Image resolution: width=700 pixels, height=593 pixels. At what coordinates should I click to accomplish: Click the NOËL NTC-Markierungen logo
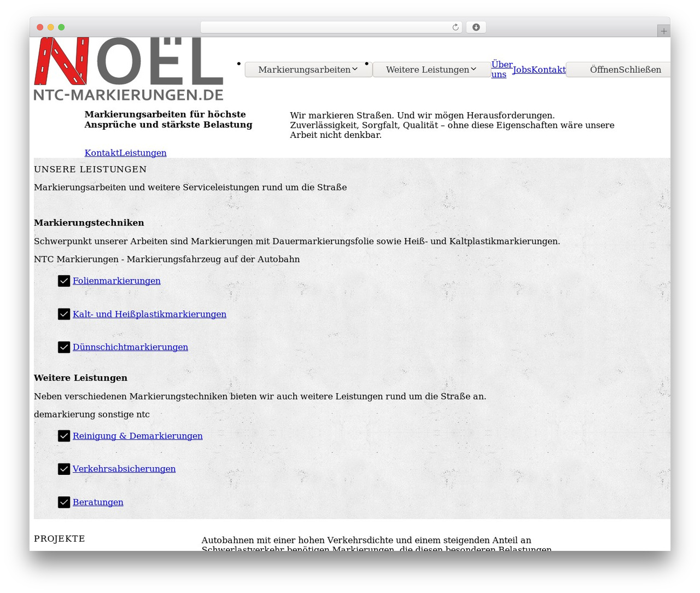(x=129, y=69)
